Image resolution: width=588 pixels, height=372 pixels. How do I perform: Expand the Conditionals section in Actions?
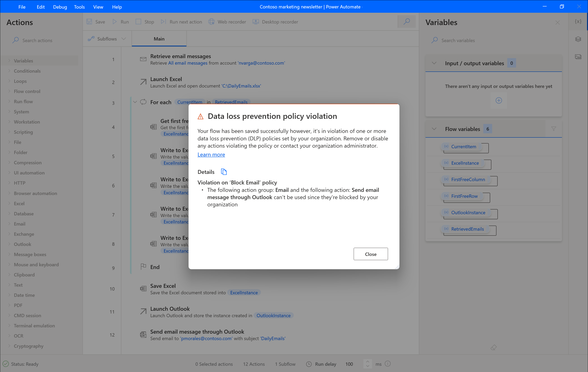tap(9, 71)
